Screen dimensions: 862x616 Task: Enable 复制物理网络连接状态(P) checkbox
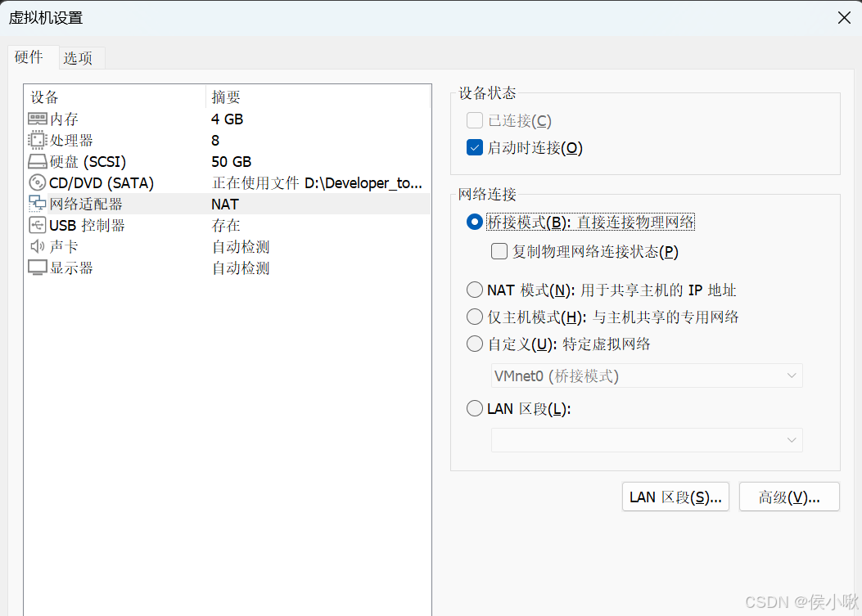coord(499,251)
